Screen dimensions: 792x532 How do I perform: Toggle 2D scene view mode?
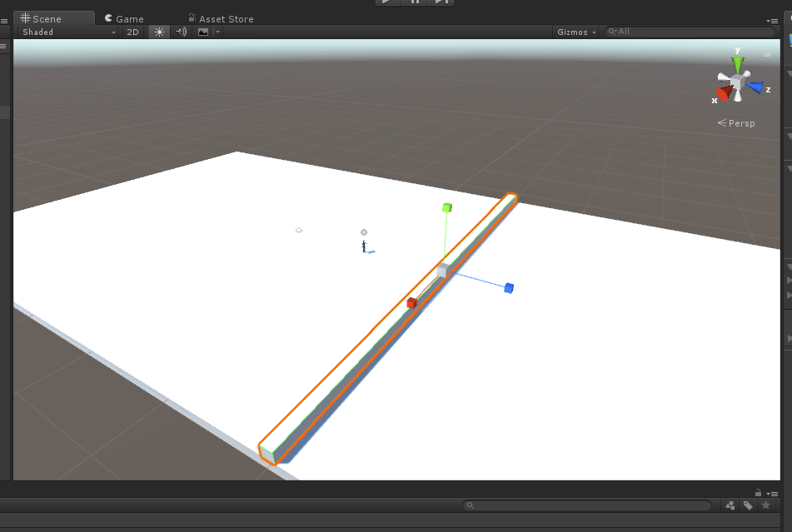[x=133, y=32]
